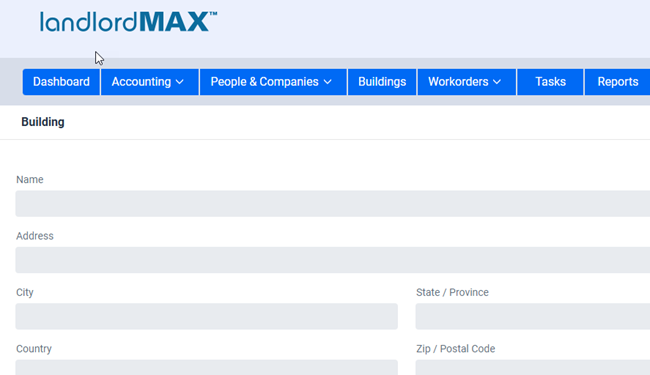Viewport: 650px width, 375px height.
Task: Click the State / Province label
Action: [x=452, y=292]
